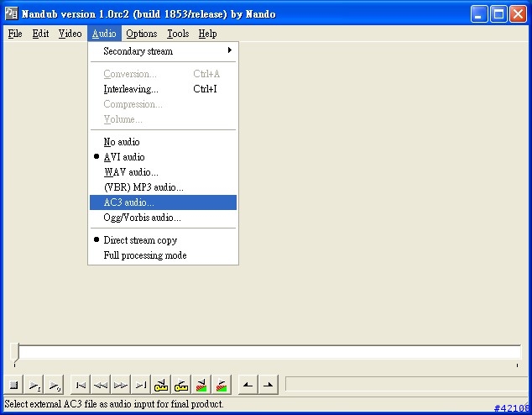Image resolution: width=532 pixels, height=415 pixels.
Task: Mark the selection end point
Action: coord(269,385)
